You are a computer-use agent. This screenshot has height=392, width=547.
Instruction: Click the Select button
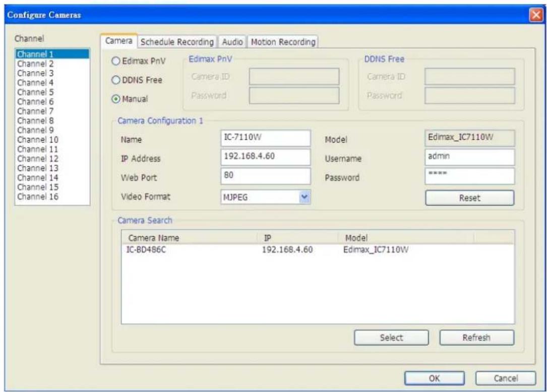(391, 338)
